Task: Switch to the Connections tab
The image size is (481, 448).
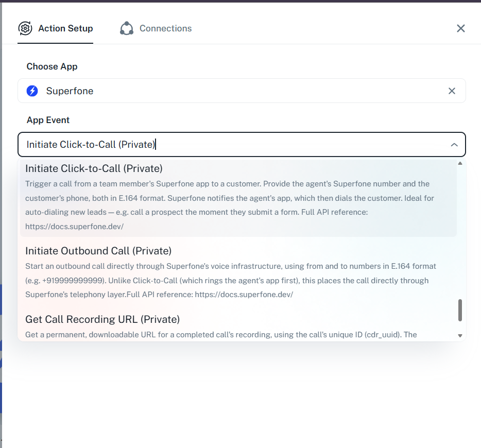Action: (156, 28)
